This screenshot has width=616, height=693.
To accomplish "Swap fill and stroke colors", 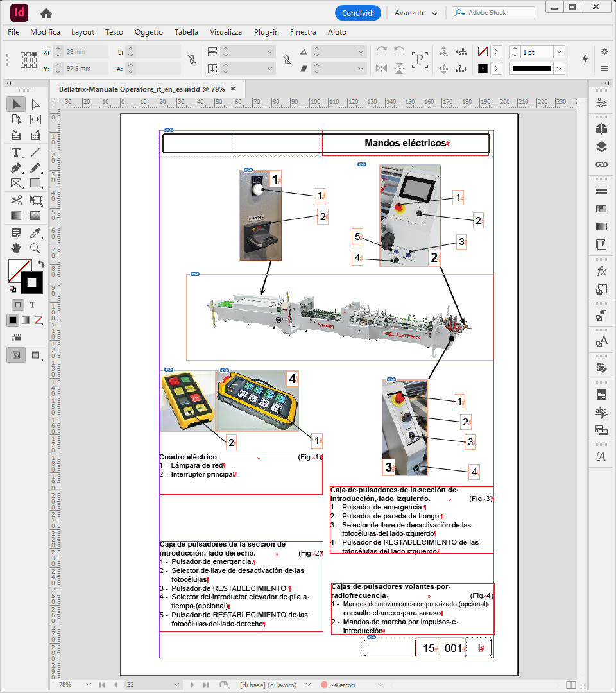I will 41,264.
